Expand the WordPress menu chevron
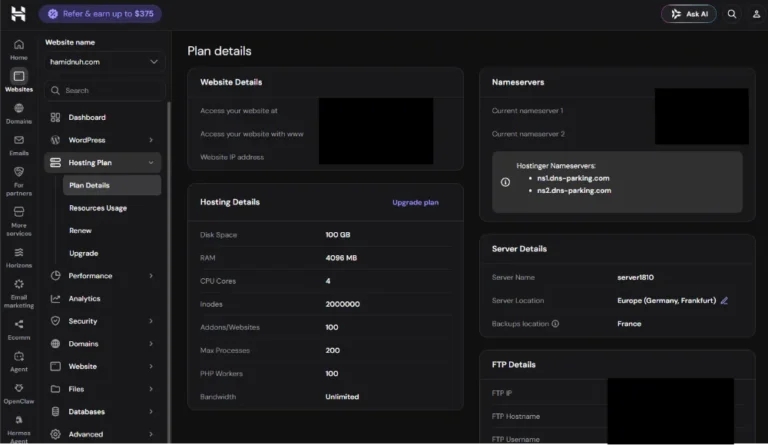This screenshot has width=768, height=445. click(151, 140)
